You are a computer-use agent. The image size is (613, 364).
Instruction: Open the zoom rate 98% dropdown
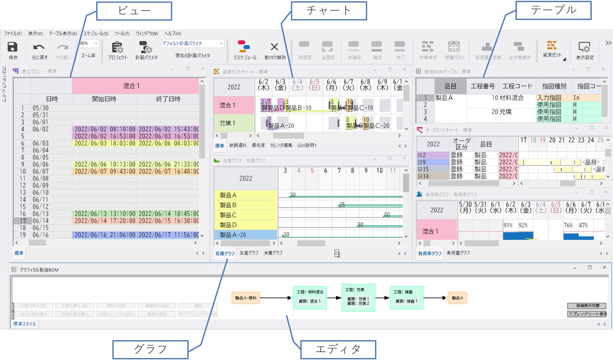click(96, 43)
